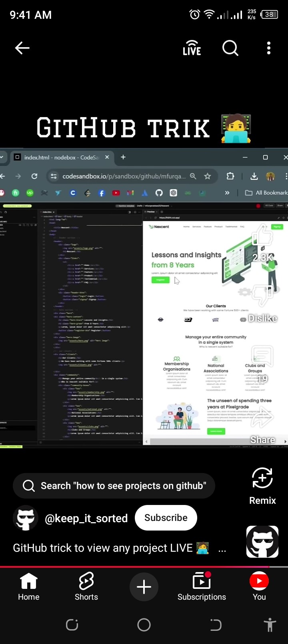The height and width of the screenshot is (644, 288).
Task: Open the three-dot more options menu
Action: pyautogui.click(x=269, y=48)
